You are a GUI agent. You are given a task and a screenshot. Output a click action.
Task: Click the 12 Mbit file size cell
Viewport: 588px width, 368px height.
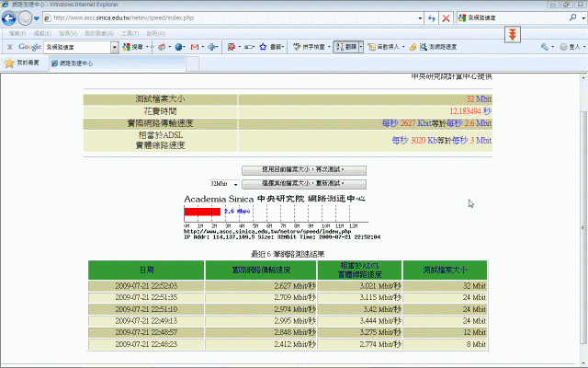click(445, 332)
